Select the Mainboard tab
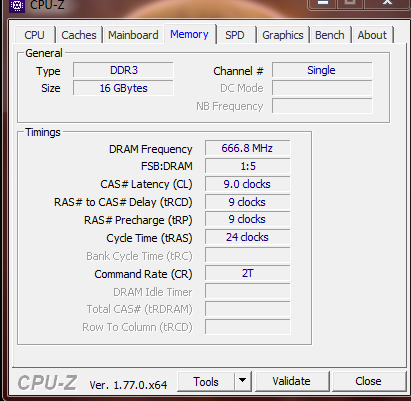This screenshot has height=401, width=411. coord(133,35)
